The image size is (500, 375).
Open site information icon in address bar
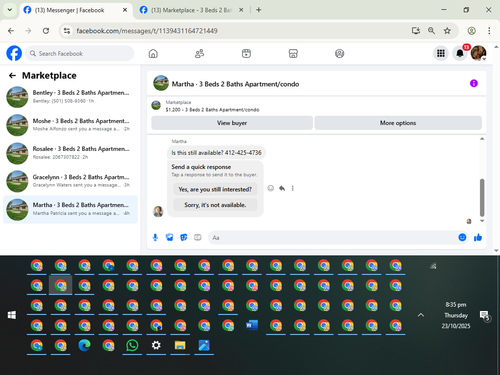[x=67, y=31]
